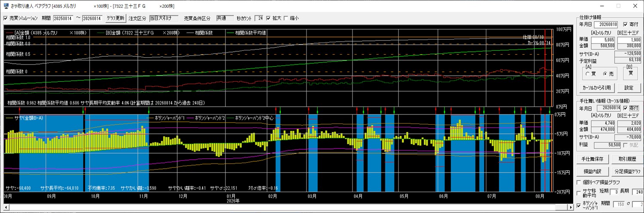Click the 仕掛:08/10 label in the chart
The height and width of the screenshot is (213, 644).
point(534,37)
